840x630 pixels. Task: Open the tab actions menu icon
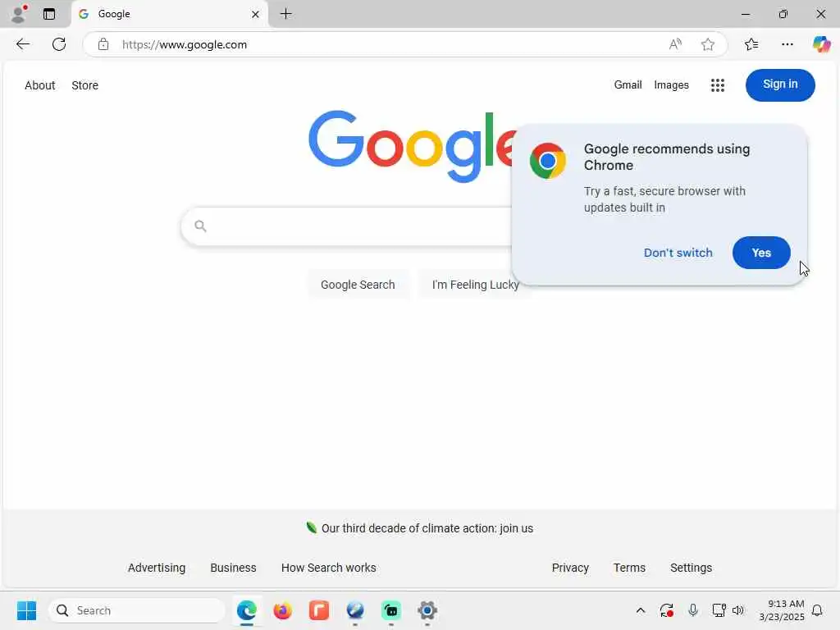(x=49, y=14)
